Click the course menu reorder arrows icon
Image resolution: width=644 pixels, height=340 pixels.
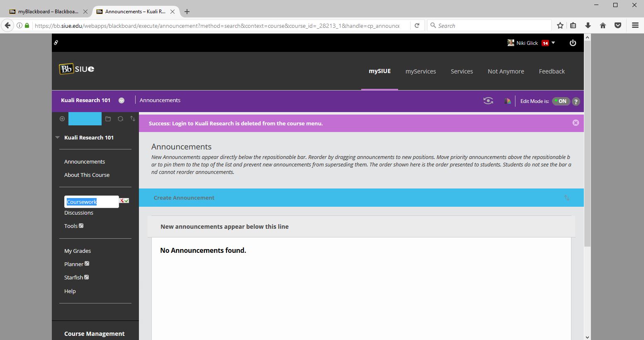pos(133,119)
